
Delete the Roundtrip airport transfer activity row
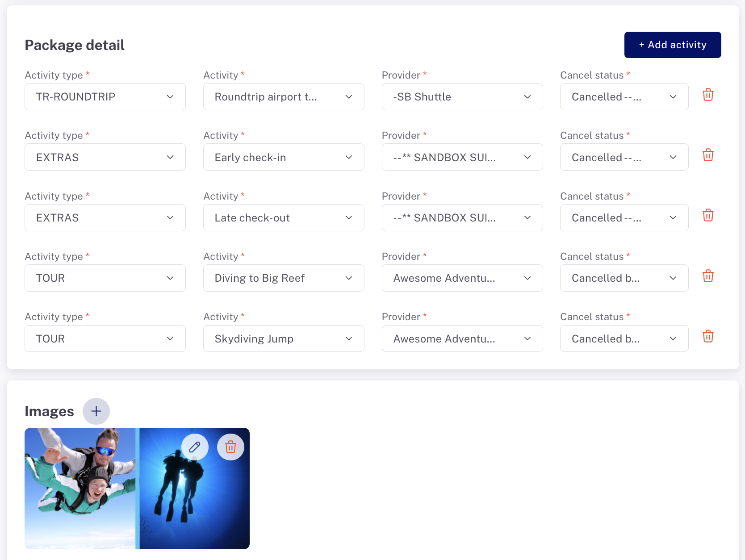(708, 95)
